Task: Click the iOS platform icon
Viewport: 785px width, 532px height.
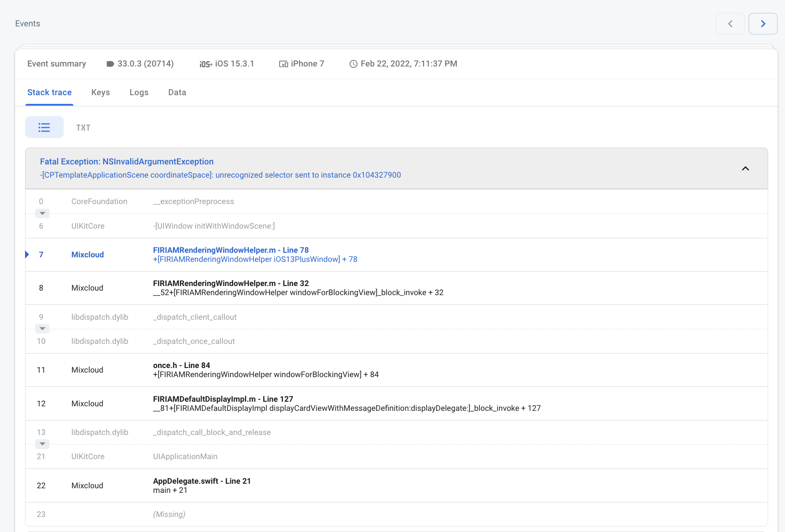Action: pyautogui.click(x=206, y=64)
